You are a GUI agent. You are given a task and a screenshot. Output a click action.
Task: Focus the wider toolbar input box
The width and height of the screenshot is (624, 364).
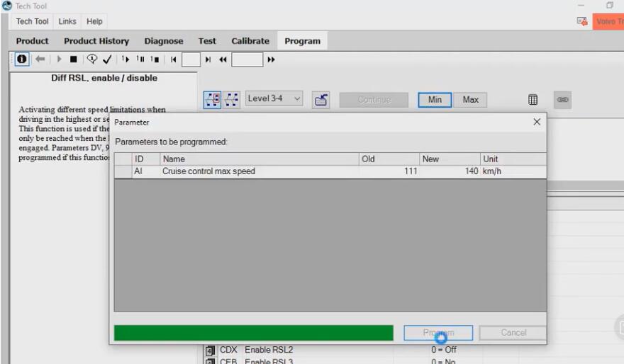247,59
